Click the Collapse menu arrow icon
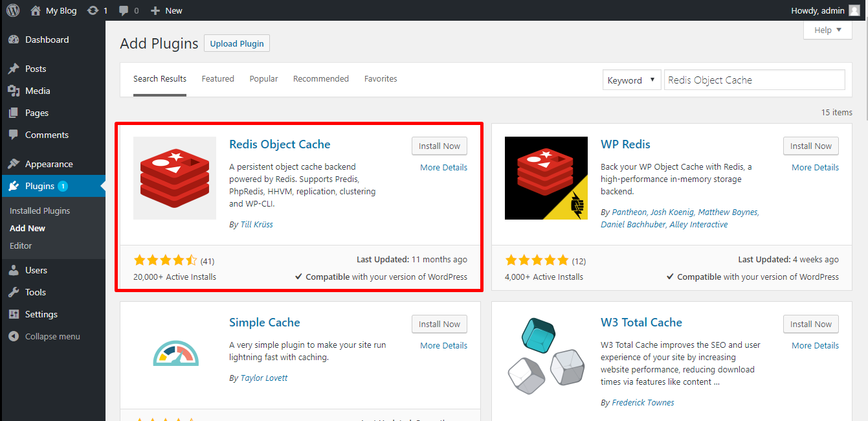Screen dimensions: 868x421 pos(14,336)
